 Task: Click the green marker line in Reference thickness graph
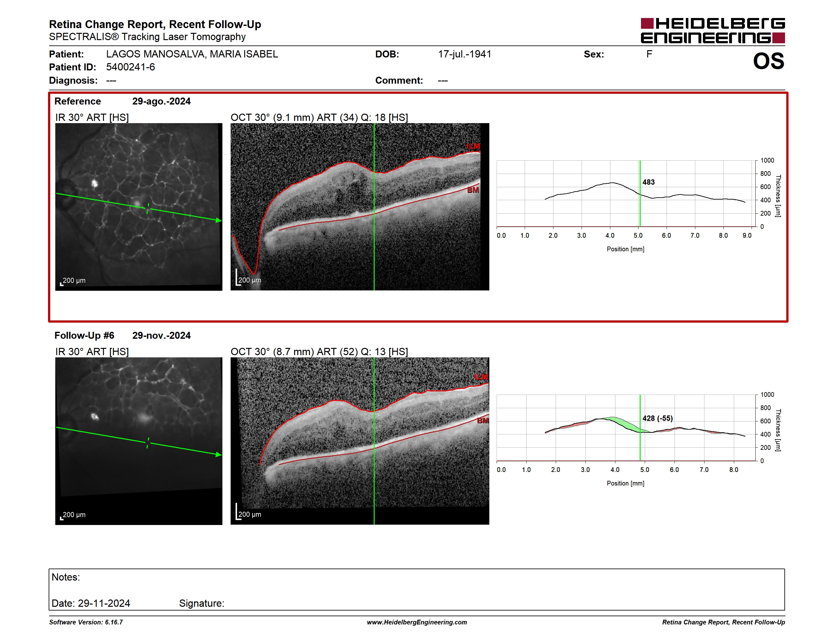point(640,194)
